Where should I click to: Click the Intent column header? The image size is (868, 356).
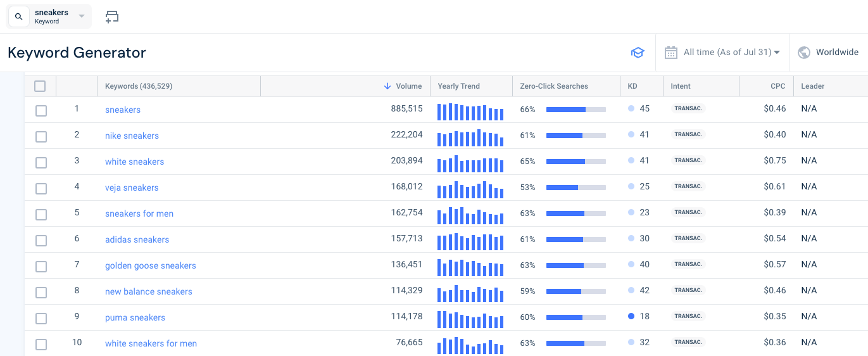click(x=681, y=86)
